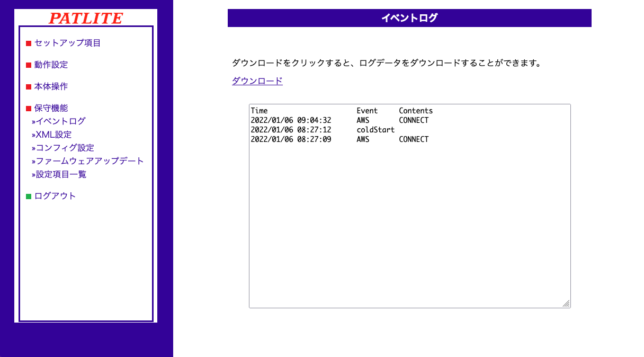Log out using the ログアウト link
Screen dimensions: 644x357
click(55, 196)
